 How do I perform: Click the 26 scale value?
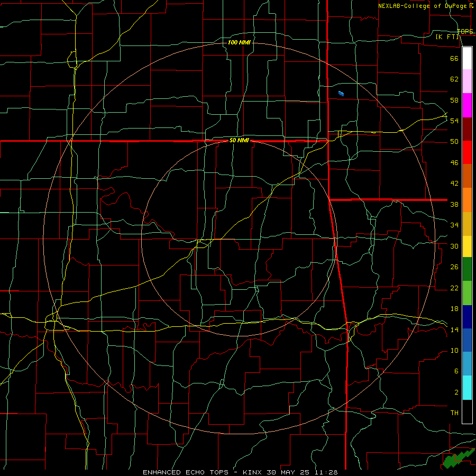click(x=454, y=267)
